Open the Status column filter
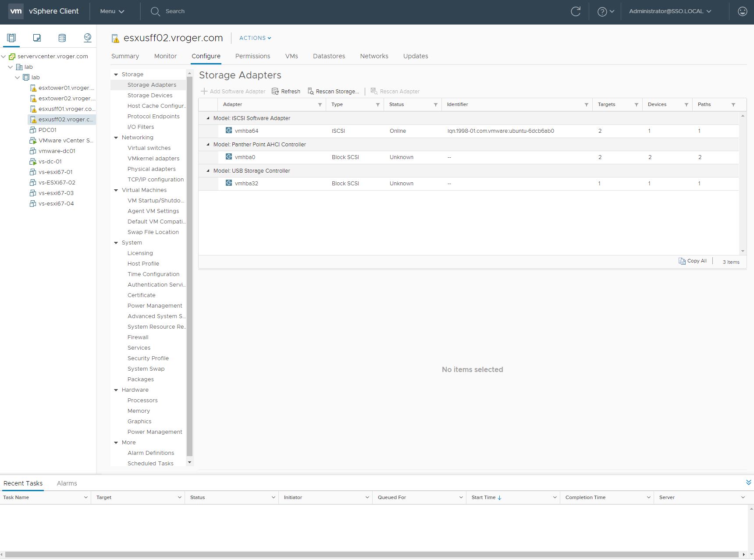754x560 pixels. pos(436,105)
